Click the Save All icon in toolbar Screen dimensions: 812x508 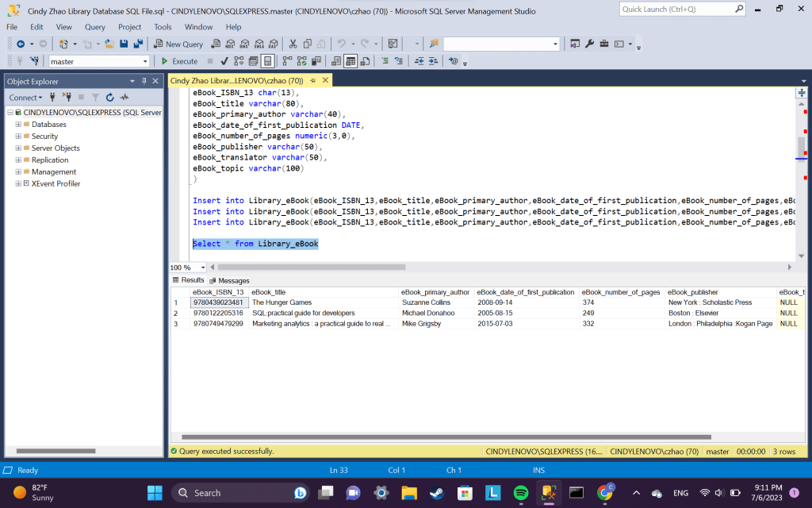(x=138, y=44)
